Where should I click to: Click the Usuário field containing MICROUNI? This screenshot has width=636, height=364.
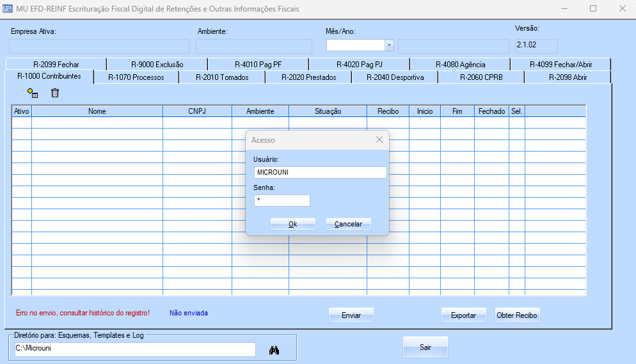tap(321, 172)
